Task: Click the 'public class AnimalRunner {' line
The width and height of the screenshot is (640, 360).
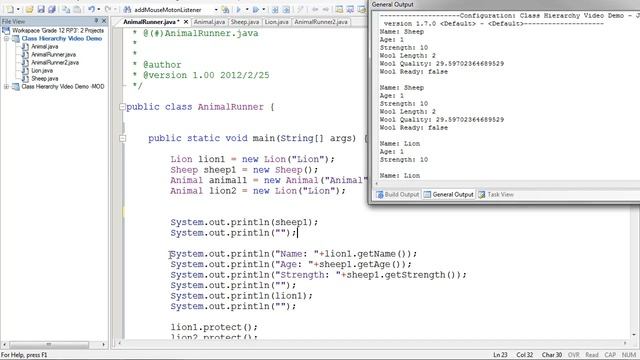Action: [x=200, y=107]
